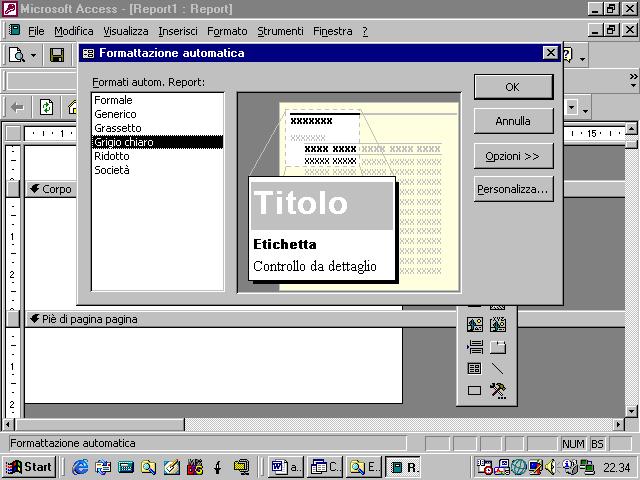Select the Line toolbox tool
640x480 pixels.
pos(498,369)
